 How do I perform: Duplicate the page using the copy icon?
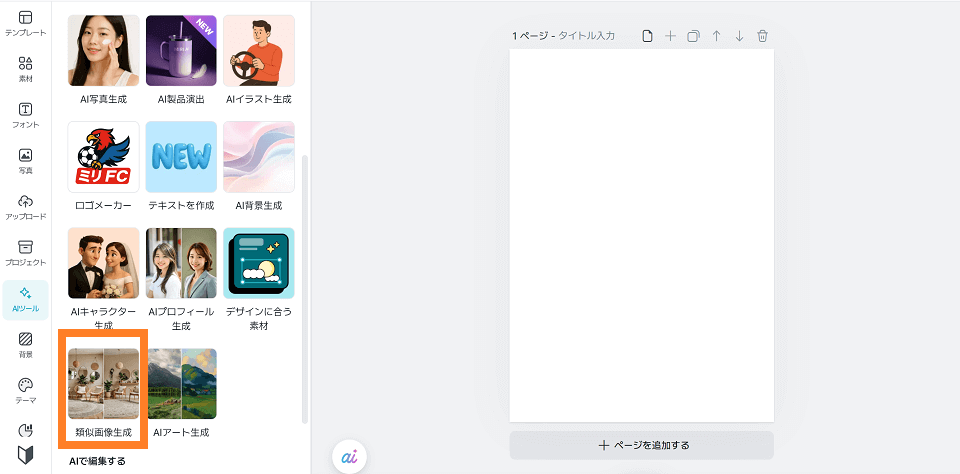pyautogui.click(x=693, y=36)
